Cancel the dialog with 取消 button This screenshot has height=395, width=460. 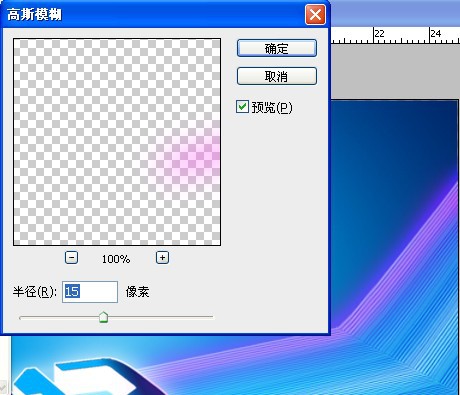[x=277, y=76]
